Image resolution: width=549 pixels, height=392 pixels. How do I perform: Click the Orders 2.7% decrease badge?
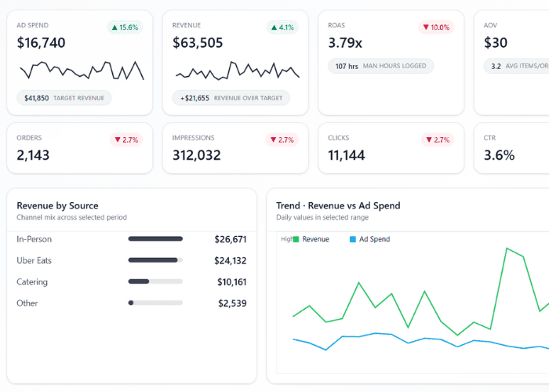pos(125,140)
